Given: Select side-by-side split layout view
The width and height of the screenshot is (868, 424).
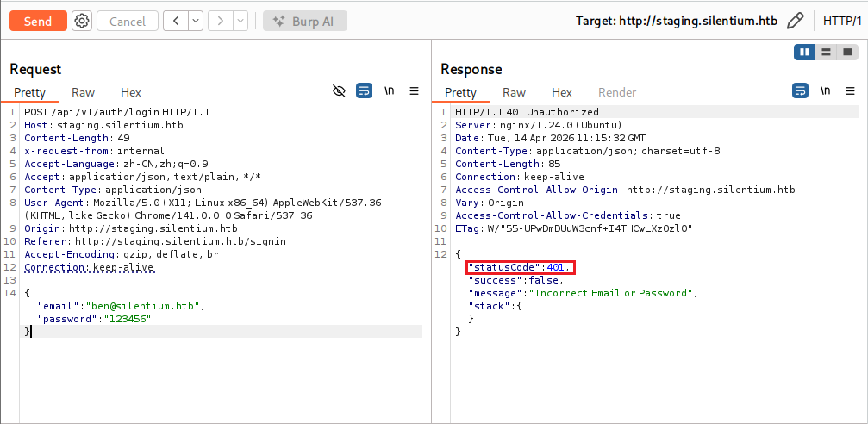Looking at the screenshot, I should tap(805, 53).
